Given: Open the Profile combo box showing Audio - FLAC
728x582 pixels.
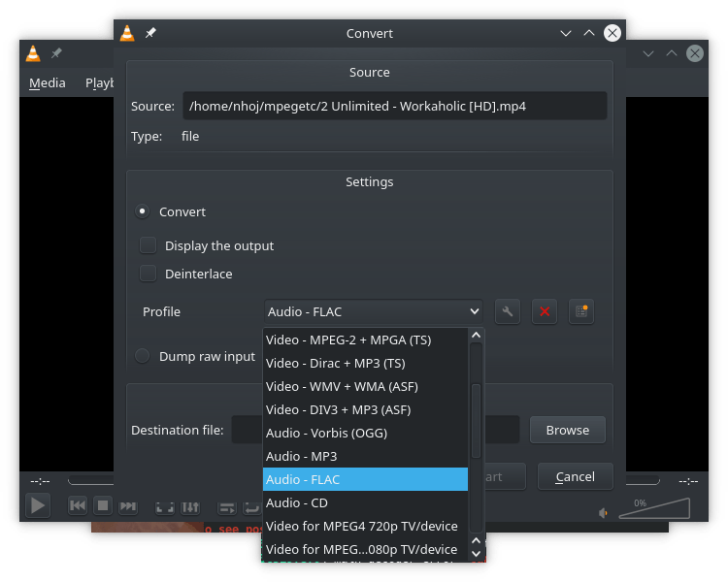Looking at the screenshot, I should point(374,311).
